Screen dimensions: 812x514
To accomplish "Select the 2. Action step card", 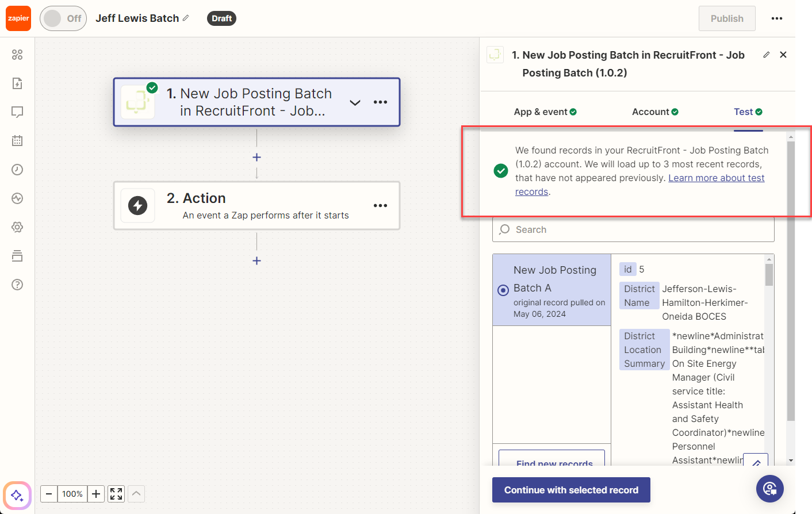I will tap(256, 206).
